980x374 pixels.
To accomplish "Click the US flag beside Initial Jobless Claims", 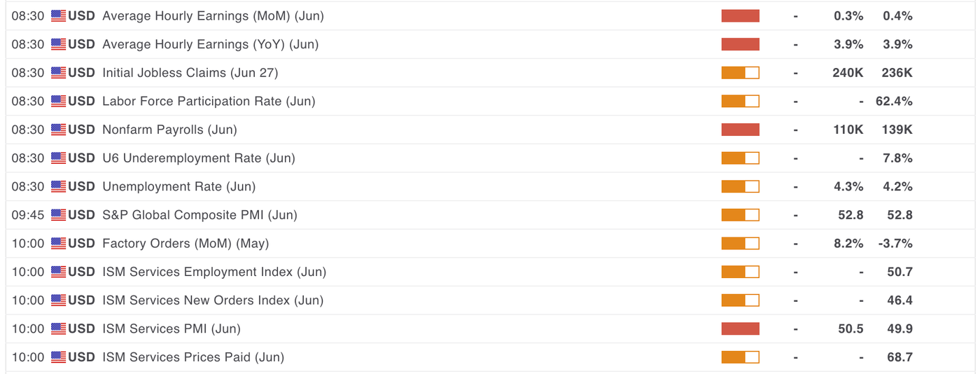I will point(58,73).
